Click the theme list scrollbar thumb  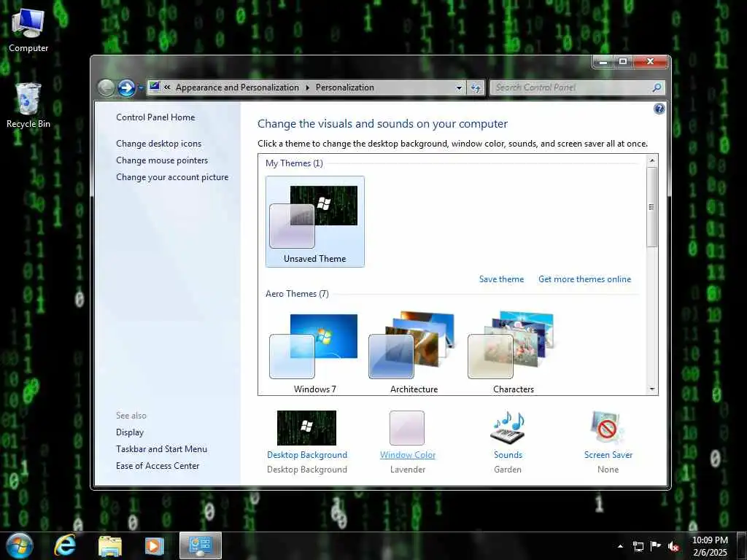pos(652,207)
